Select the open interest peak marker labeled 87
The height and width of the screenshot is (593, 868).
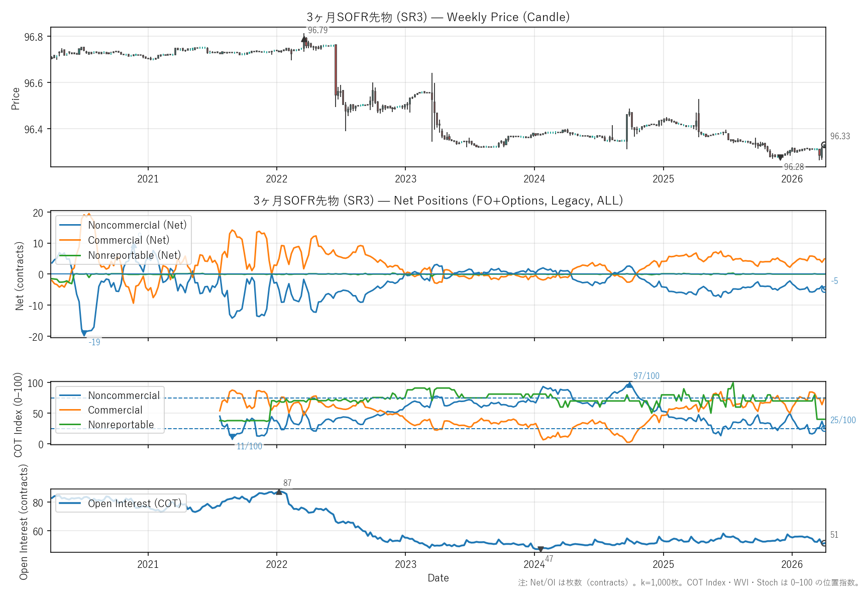279,492
